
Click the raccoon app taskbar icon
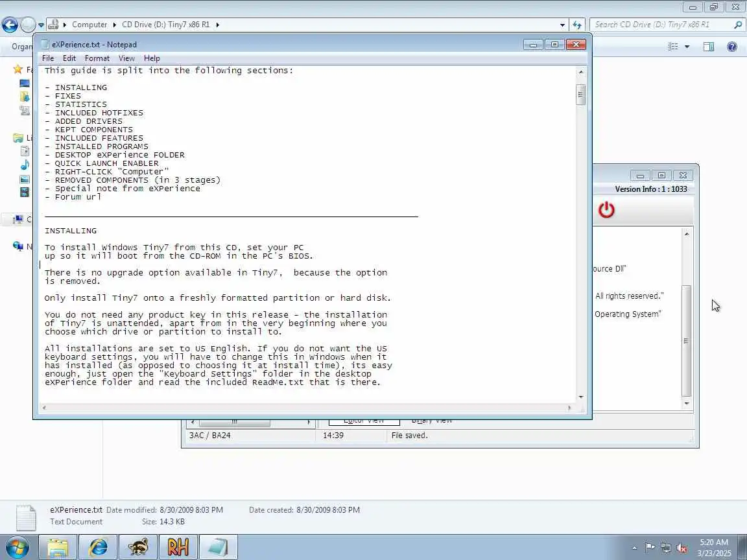137,547
